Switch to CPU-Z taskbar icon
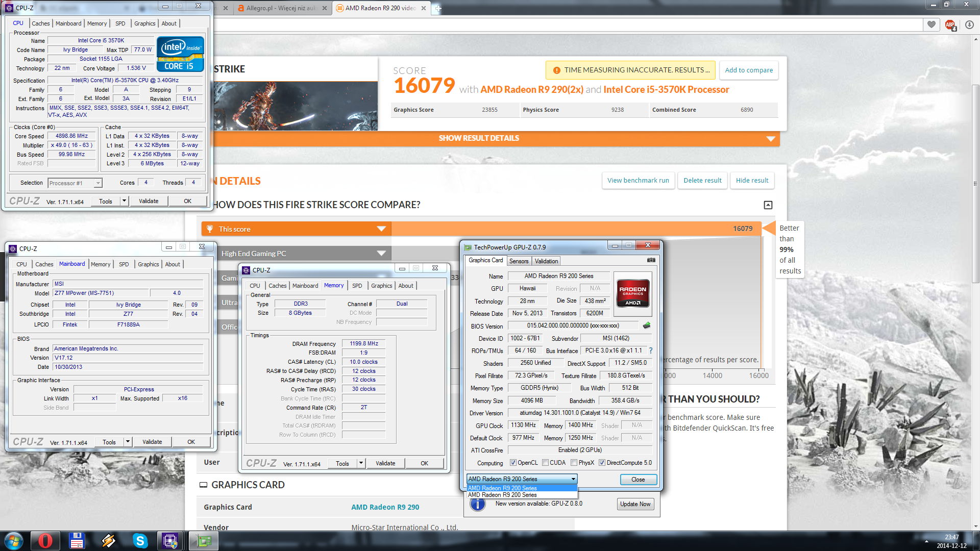Viewport: 980px width, 551px height. (170, 541)
